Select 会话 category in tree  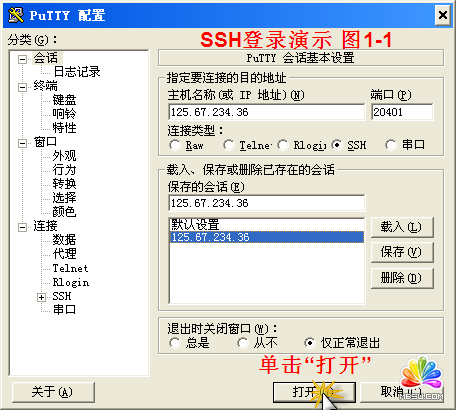[46, 58]
